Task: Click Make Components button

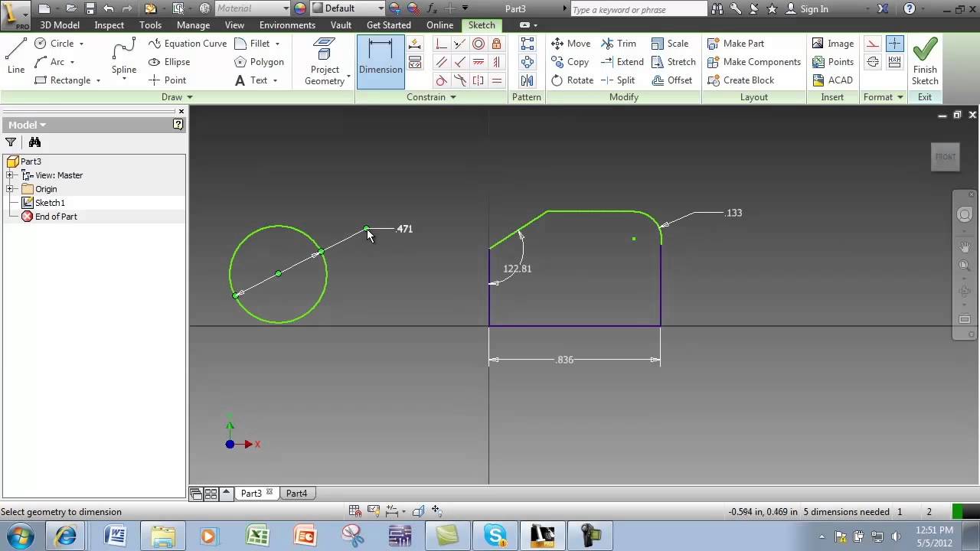Action: [x=754, y=62]
